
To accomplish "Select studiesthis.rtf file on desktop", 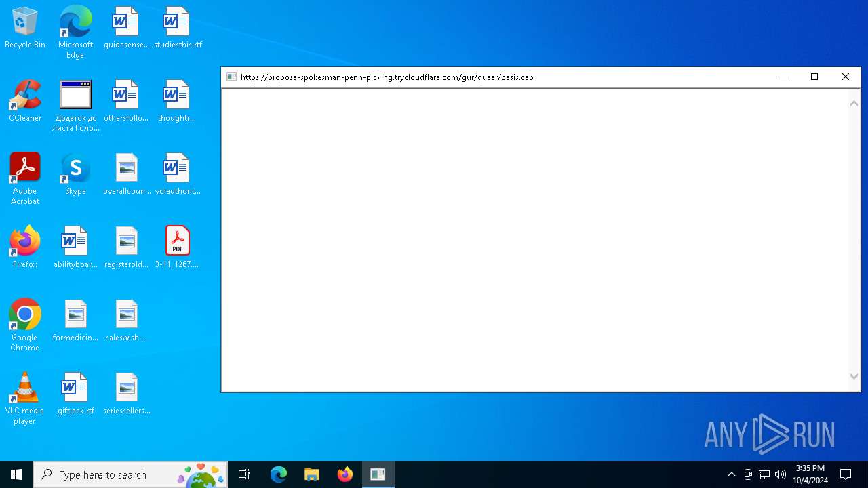I will pyautogui.click(x=178, y=28).
